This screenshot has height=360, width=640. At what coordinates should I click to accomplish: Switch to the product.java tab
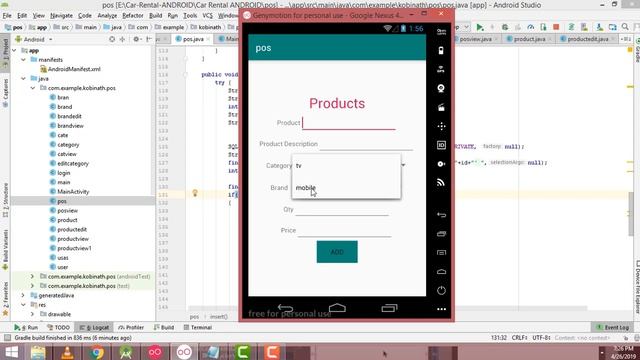[x=529, y=39]
